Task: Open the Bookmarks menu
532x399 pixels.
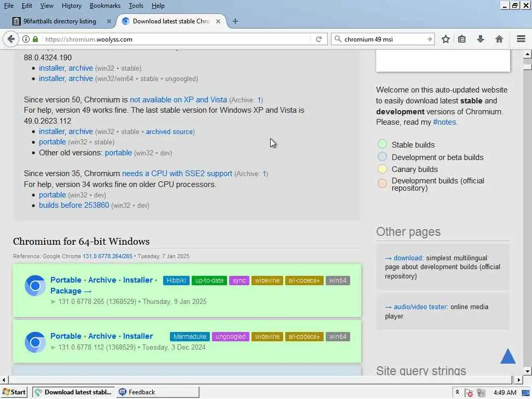Action: click(105, 6)
